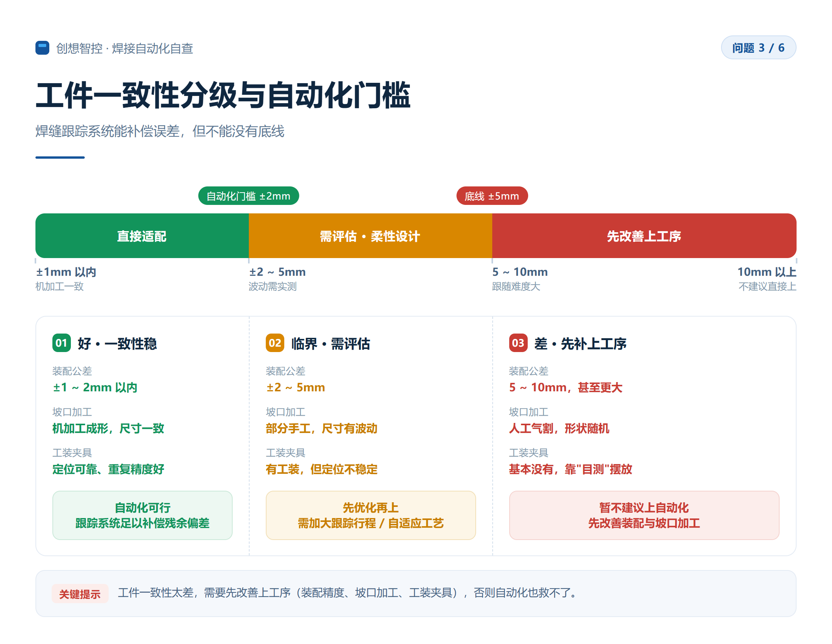Viewport: 832px width, 644px height.
Task: Click the green 01 number badge
Action: [62, 343]
